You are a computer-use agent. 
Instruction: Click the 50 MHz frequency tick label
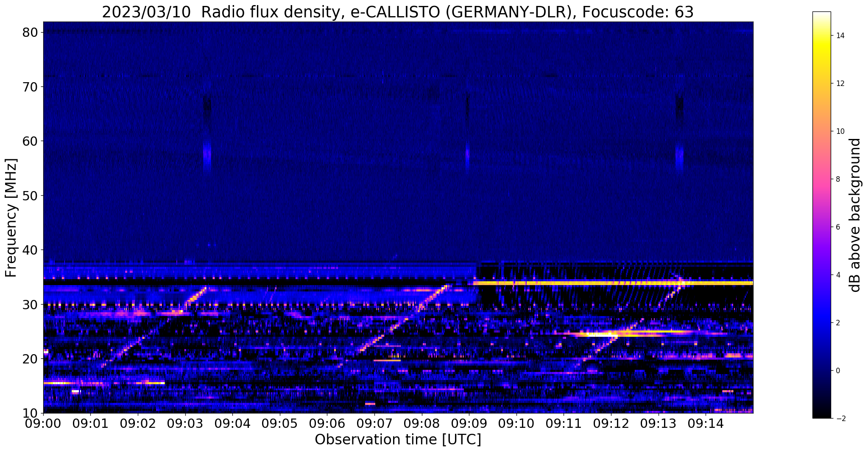[30, 196]
